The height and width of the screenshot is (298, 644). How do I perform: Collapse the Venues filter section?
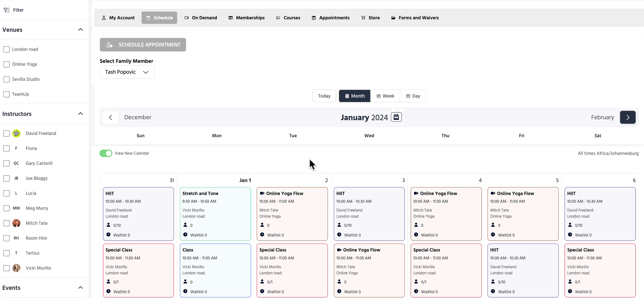[x=80, y=30]
